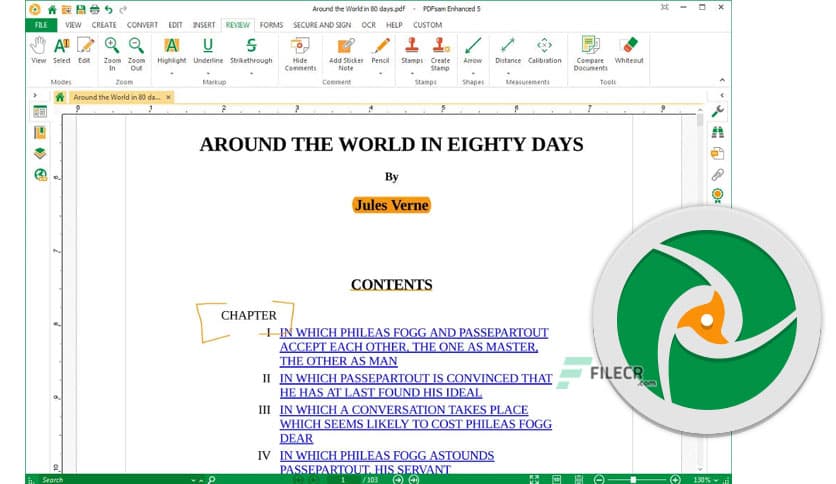Click the zoom slider in status bar
The width and height of the screenshot is (836, 484).
pyautogui.click(x=633, y=479)
